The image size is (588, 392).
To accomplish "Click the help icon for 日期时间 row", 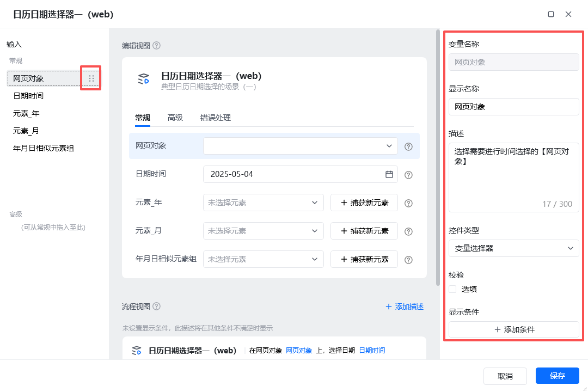I will tap(408, 175).
